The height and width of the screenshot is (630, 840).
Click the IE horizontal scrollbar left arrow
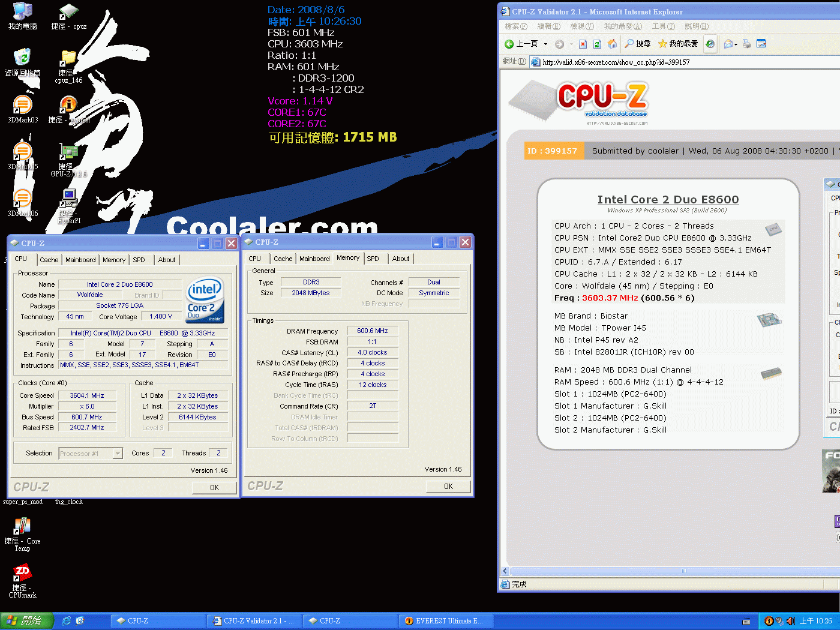505,571
